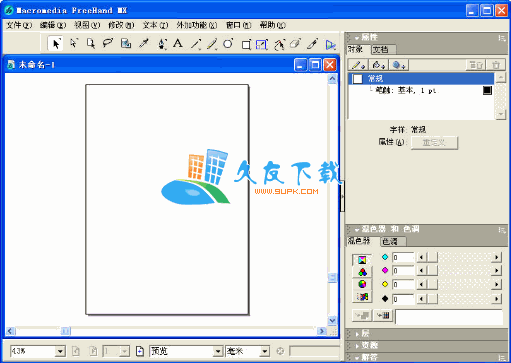Click the trash can delete icon
Viewport: 511px width, 363px height.
[496, 65]
